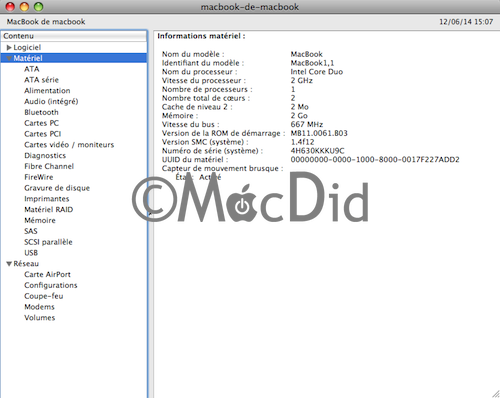The image size is (500, 398).
Task: Click the model identifier MacBook1,1
Action: point(312,63)
